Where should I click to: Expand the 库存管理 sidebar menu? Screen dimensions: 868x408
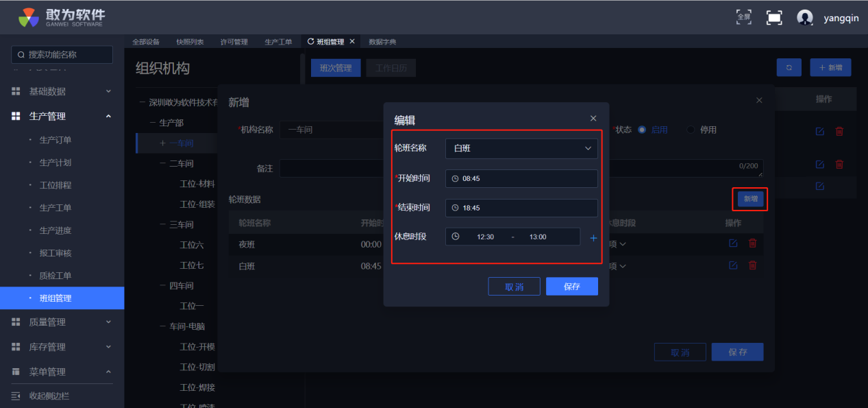point(108,347)
